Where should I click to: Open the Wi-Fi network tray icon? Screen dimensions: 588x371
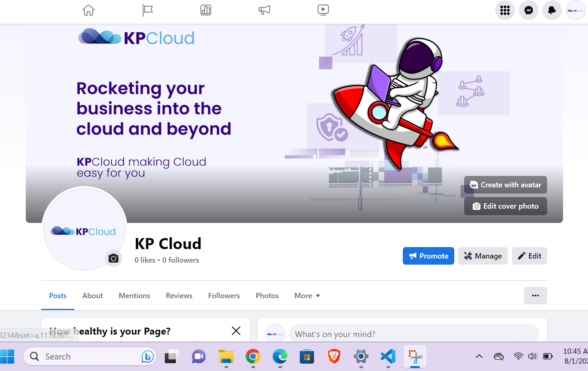coord(518,357)
